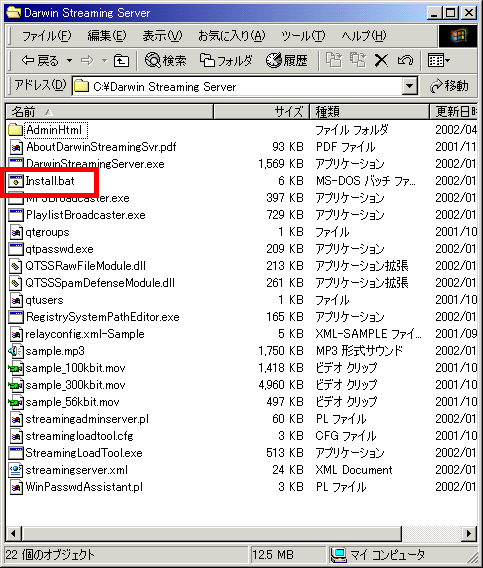Image resolution: width=483 pixels, height=568 pixels.
Task: Select sample_100kbit.mov video icon
Action: (x=15, y=368)
